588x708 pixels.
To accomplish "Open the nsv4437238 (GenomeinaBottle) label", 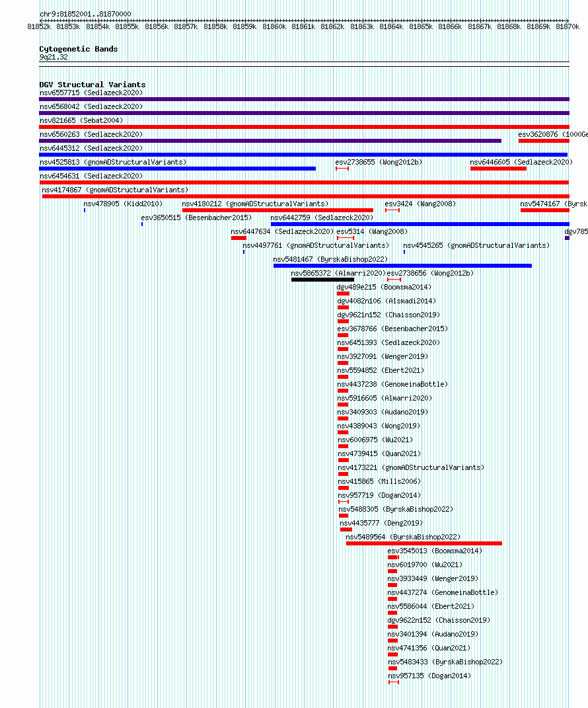I will 392,384.
